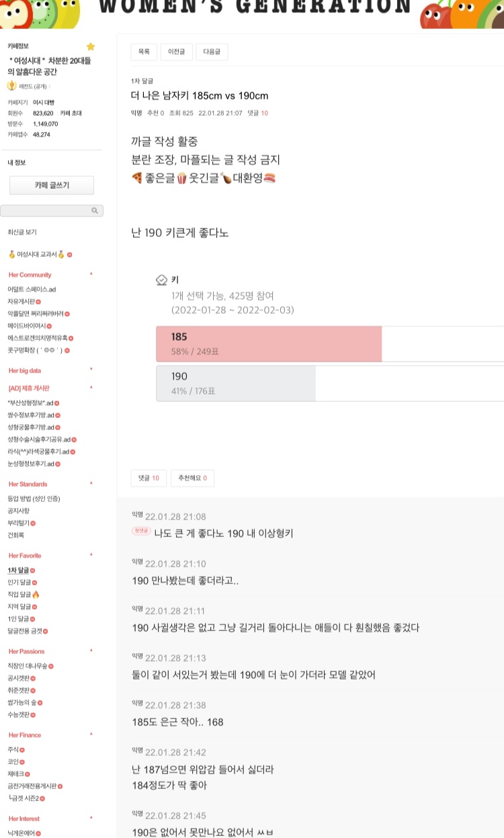Click the yellow favorite star icon
This screenshot has height=838, width=504.
[91, 46]
